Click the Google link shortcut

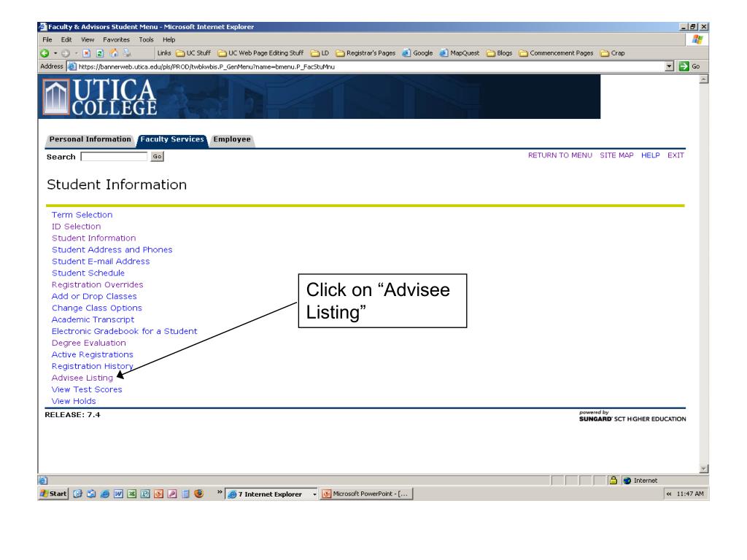click(x=417, y=53)
